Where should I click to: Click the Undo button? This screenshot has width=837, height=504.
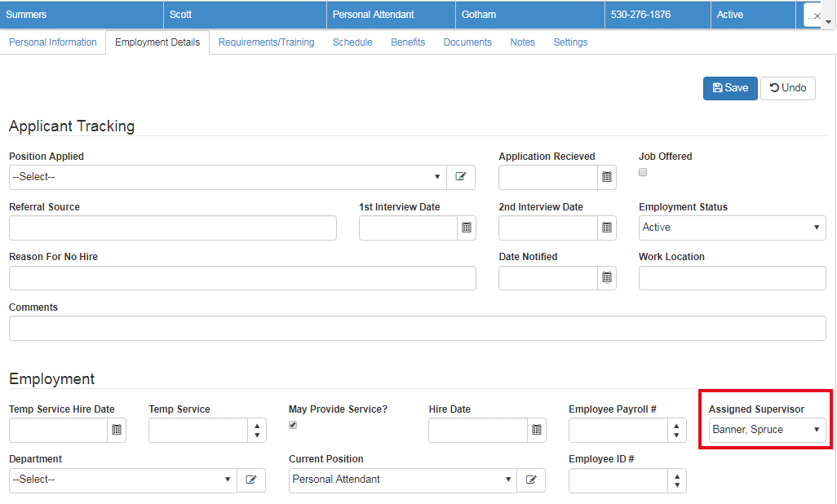pos(786,88)
